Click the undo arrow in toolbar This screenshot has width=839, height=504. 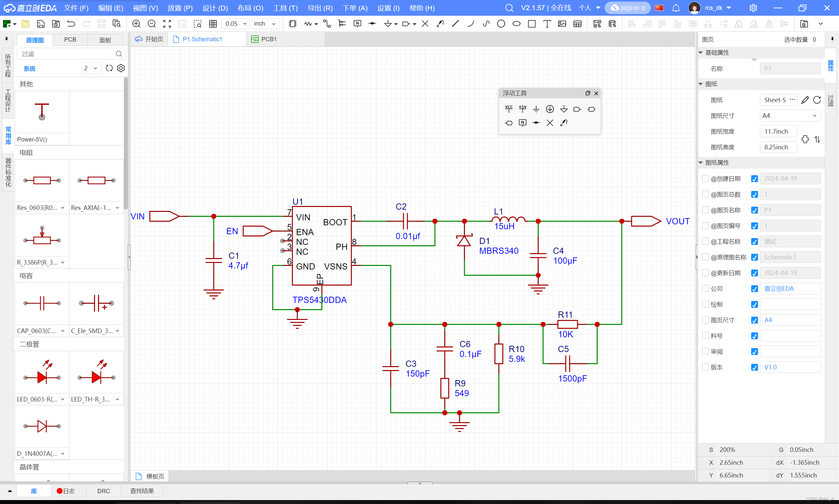click(x=71, y=24)
